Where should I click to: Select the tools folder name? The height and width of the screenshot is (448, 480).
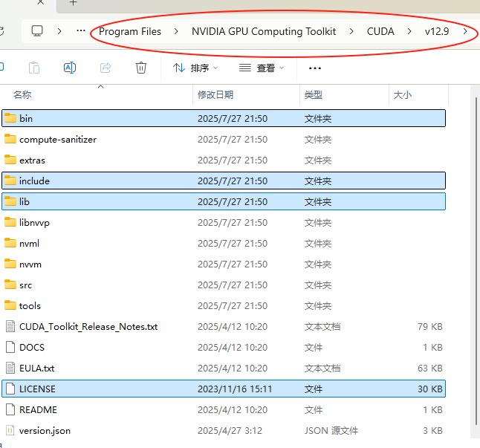coord(30,305)
